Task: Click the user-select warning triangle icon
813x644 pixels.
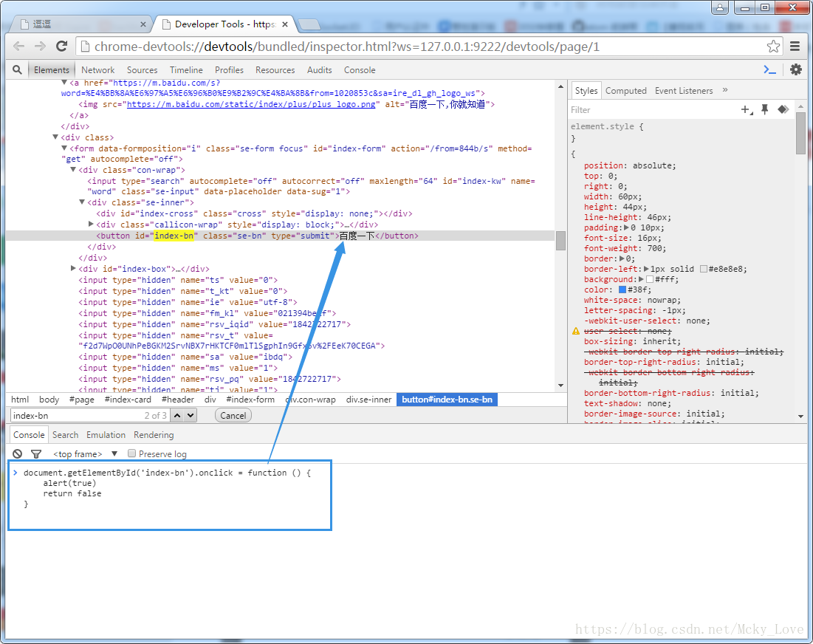Action: pos(575,331)
